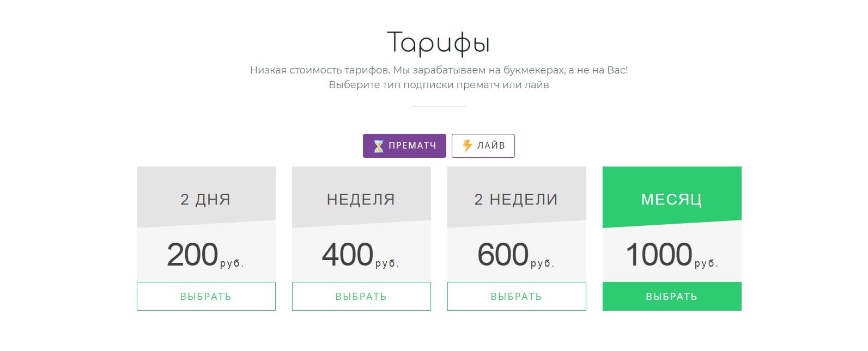The width and height of the screenshot is (868, 351).
Task: Click ВЫБРАТЬ under the 2 НЕДЕЛИ tariff
Action: click(517, 296)
